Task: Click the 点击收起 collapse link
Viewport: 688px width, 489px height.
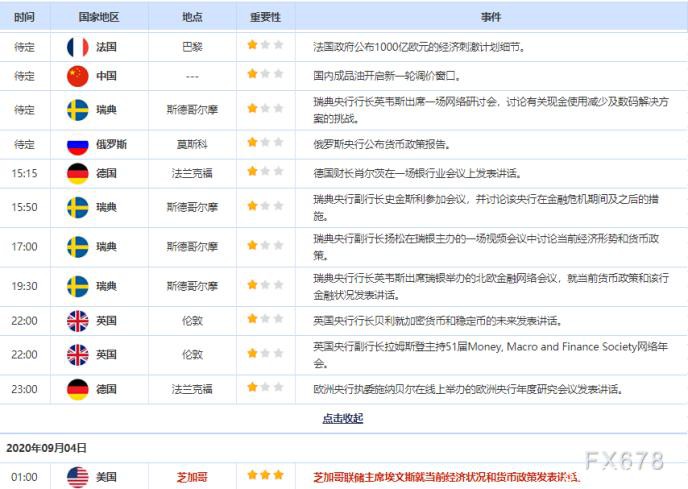Action: click(x=343, y=418)
